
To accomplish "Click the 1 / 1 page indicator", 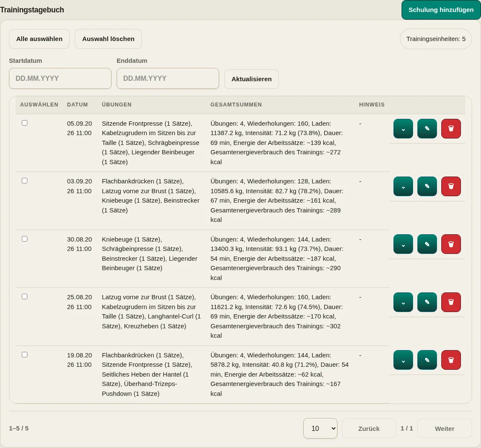I will click(x=407, y=428).
